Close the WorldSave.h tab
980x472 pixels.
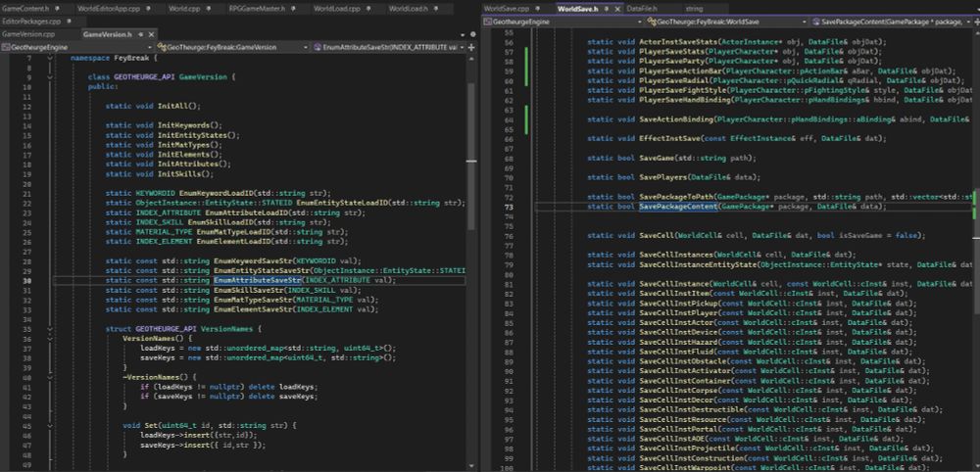pyautogui.click(x=617, y=9)
